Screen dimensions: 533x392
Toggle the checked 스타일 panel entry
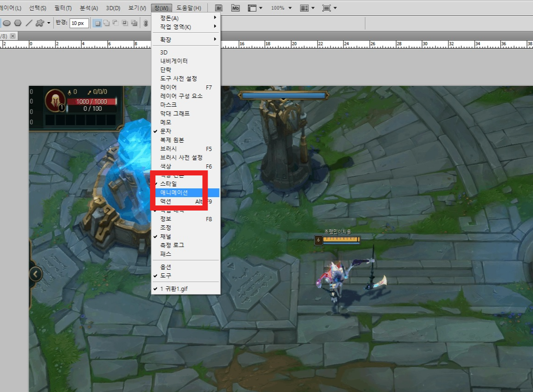(x=186, y=184)
